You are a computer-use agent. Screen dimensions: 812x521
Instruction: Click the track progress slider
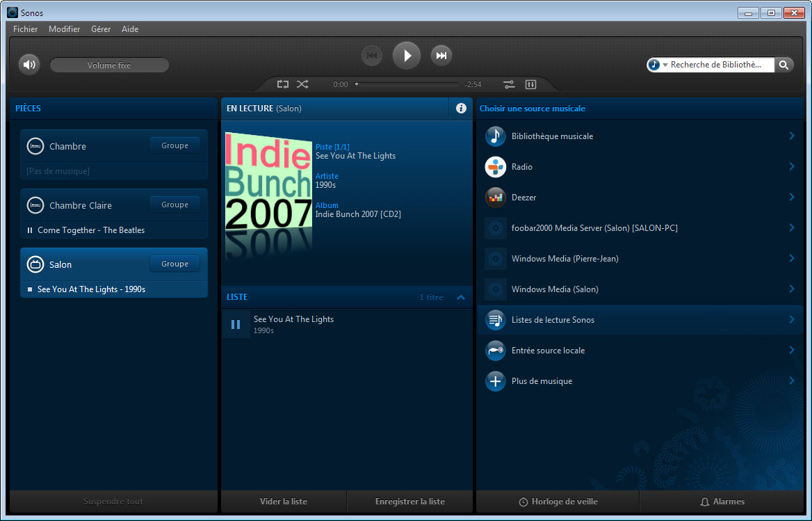point(407,84)
